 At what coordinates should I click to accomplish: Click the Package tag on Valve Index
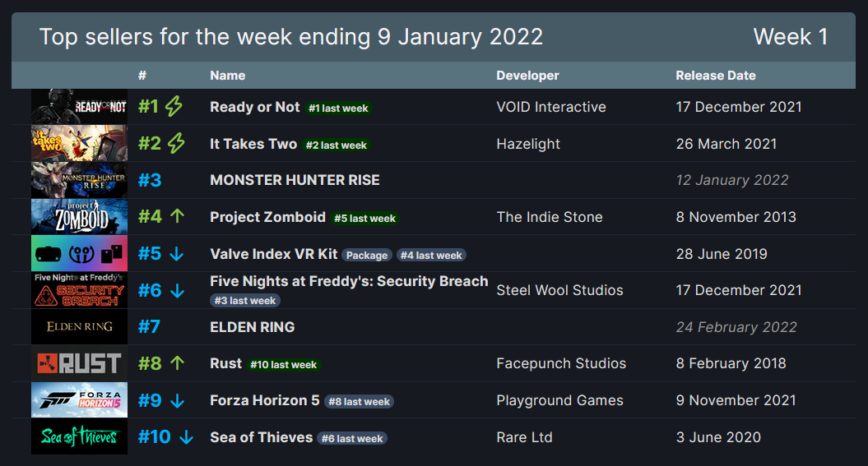[366, 255]
